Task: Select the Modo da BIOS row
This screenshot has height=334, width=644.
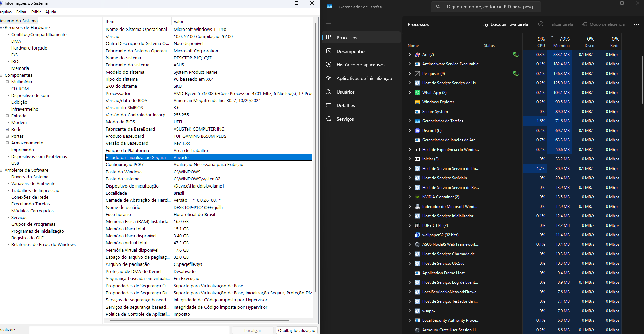Action: [209, 122]
